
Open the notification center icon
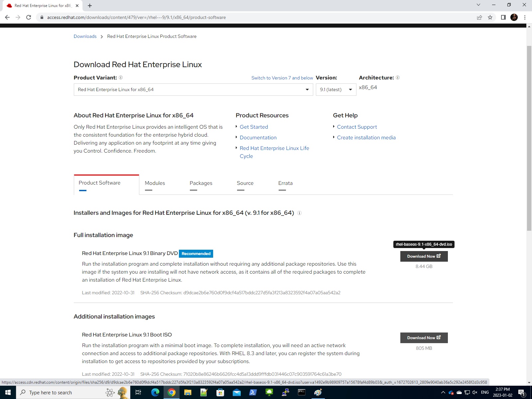point(522,393)
